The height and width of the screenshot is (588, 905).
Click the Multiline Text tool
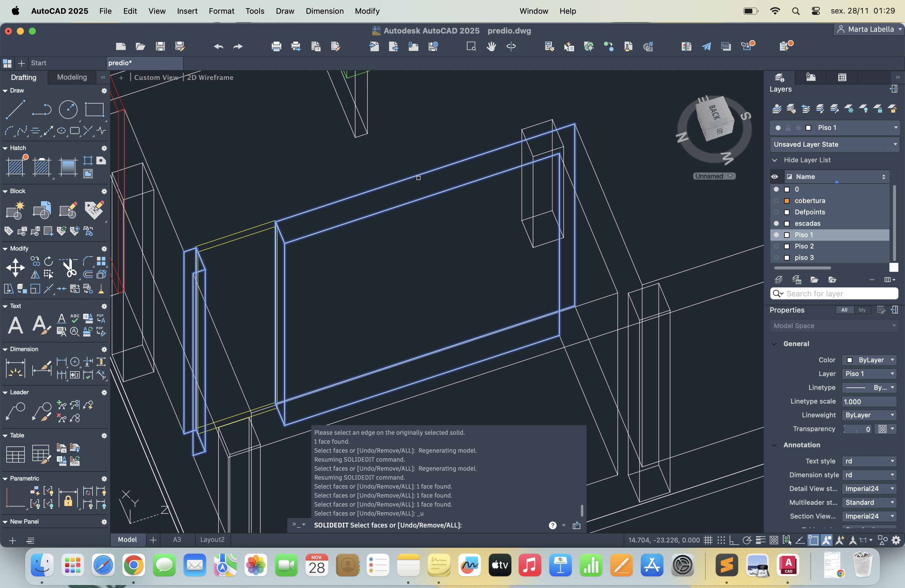click(15, 325)
